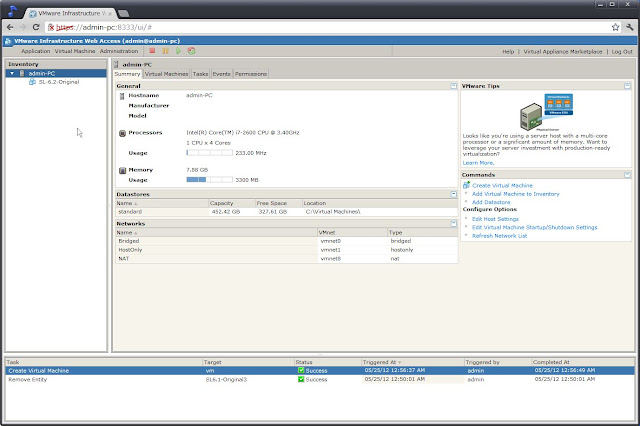640x426 pixels.
Task: Open a new browser tab
Action: click(123, 13)
